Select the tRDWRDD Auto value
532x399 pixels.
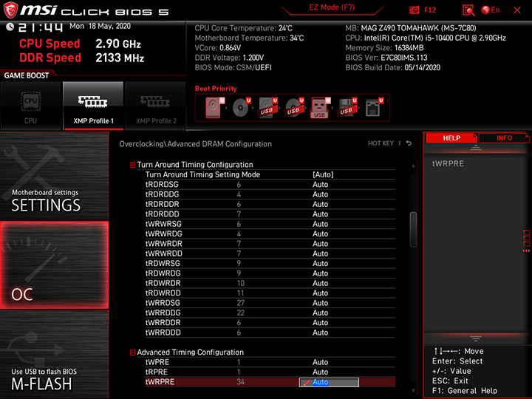click(x=320, y=293)
